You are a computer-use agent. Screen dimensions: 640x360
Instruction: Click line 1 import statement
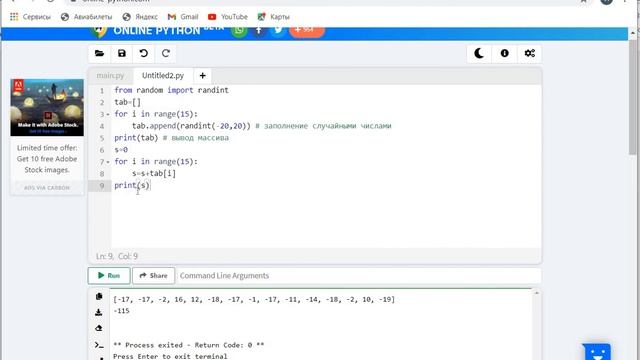(171, 90)
